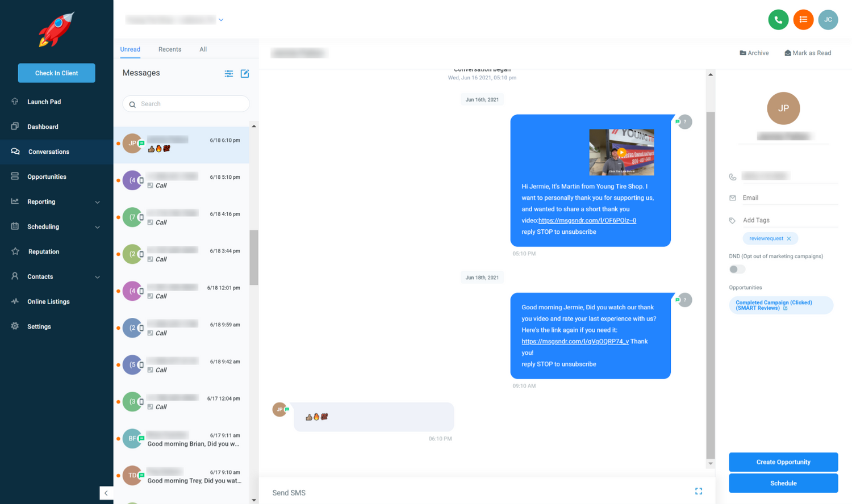Switch to the Recents tab
The image size is (852, 504).
pyautogui.click(x=170, y=49)
